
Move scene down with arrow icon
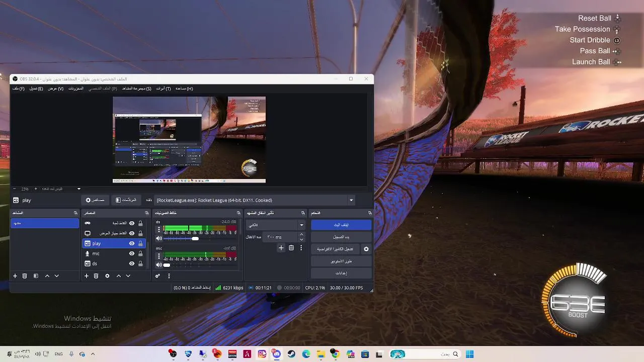tap(57, 276)
